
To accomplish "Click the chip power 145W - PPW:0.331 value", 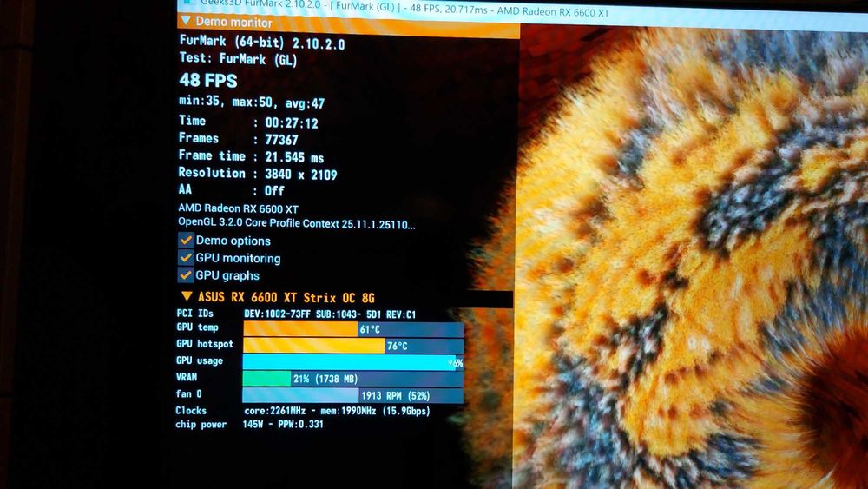I will pos(283,424).
